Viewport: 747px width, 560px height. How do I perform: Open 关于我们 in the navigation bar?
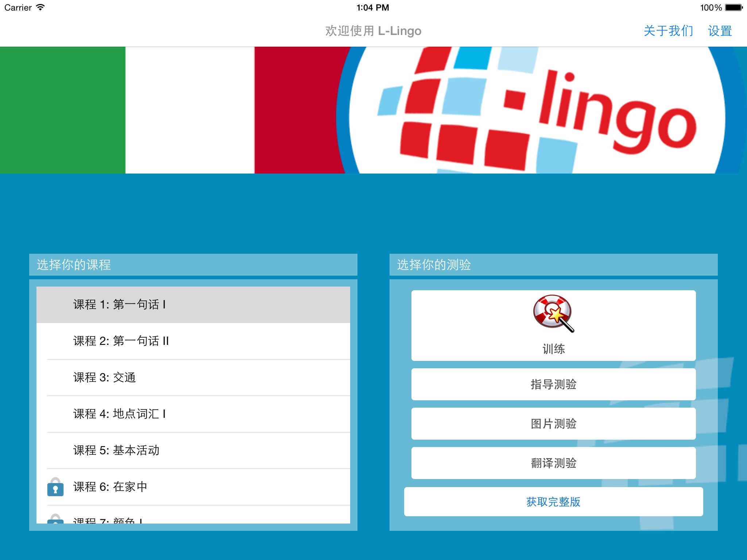coord(668,31)
